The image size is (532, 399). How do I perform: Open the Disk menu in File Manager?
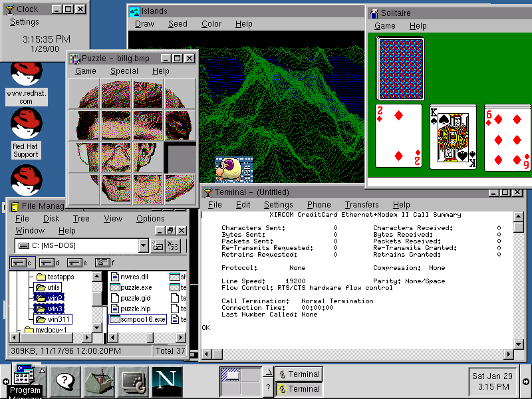51,219
